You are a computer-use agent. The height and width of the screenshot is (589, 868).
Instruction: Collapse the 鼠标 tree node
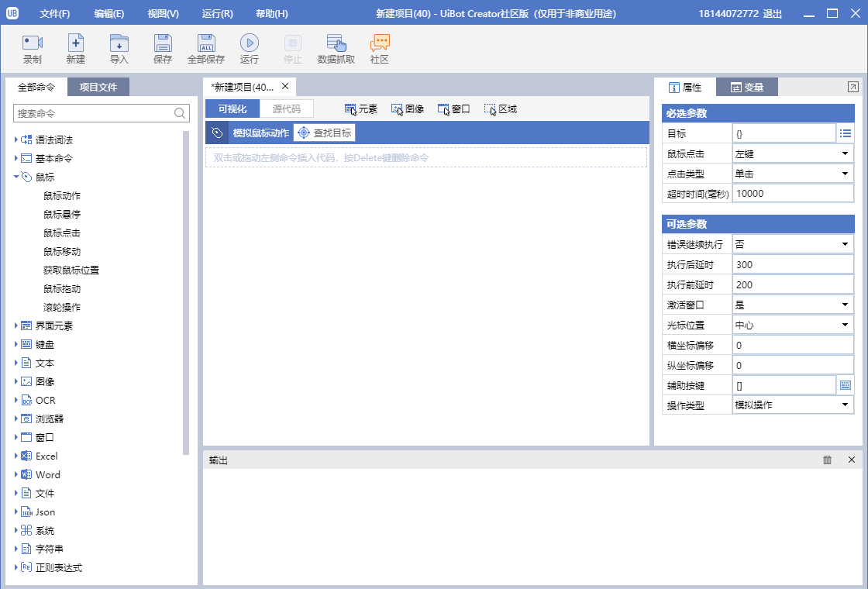pyautogui.click(x=16, y=177)
